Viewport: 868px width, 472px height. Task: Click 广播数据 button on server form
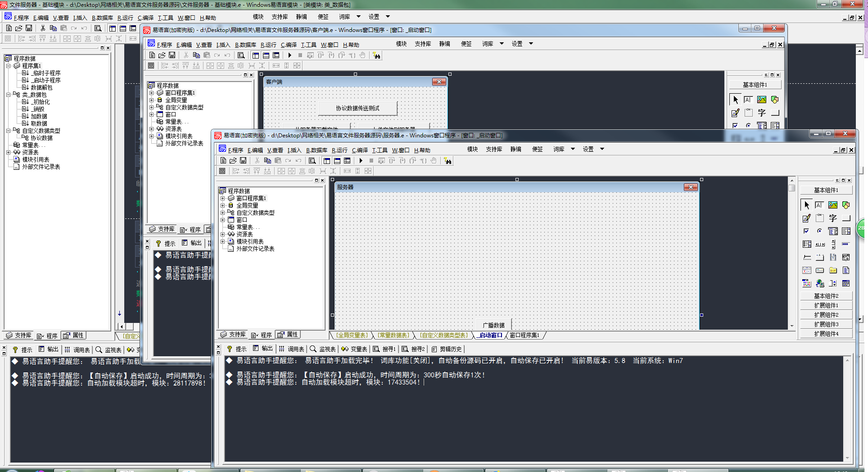[x=494, y=325]
